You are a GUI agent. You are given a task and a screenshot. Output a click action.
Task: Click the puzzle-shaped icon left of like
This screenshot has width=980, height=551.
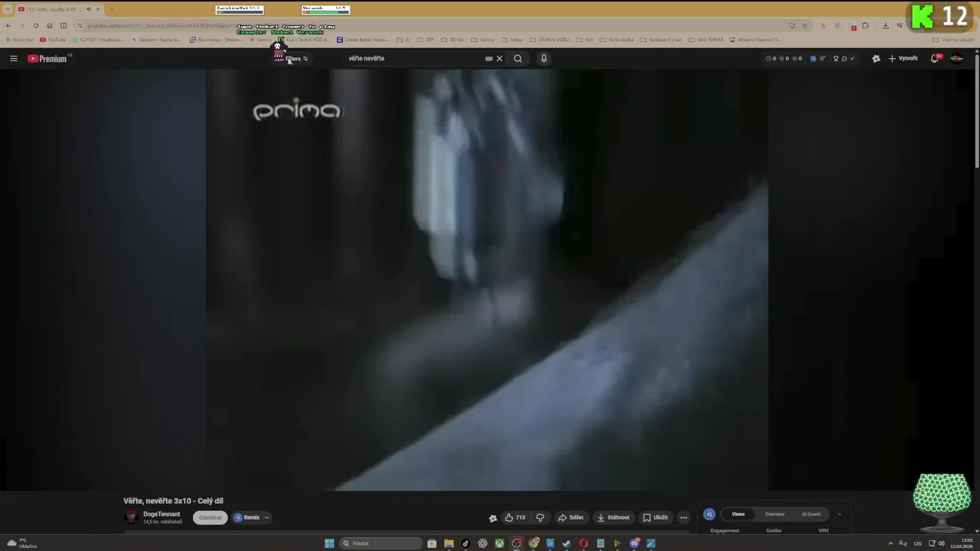pyautogui.click(x=493, y=518)
